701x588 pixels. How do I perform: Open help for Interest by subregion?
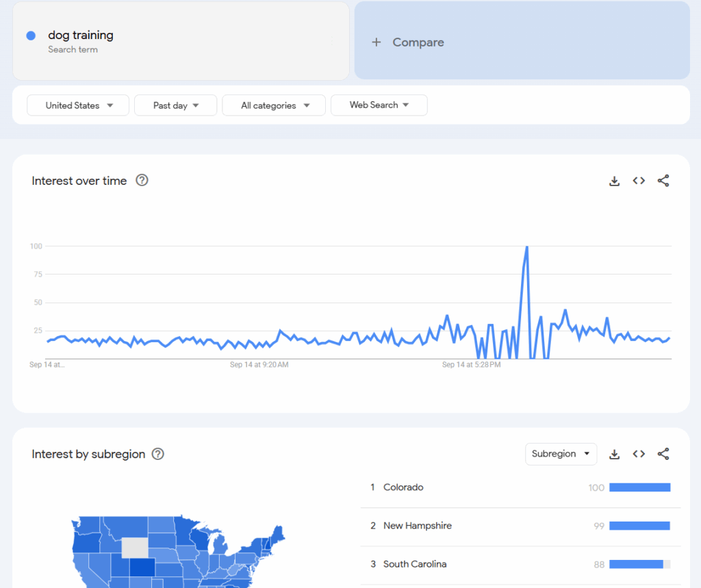157,454
